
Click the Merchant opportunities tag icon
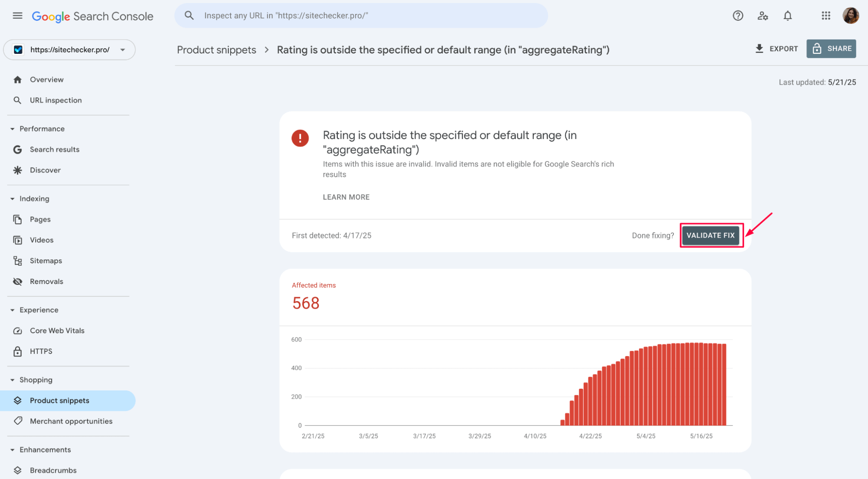[x=17, y=421]
